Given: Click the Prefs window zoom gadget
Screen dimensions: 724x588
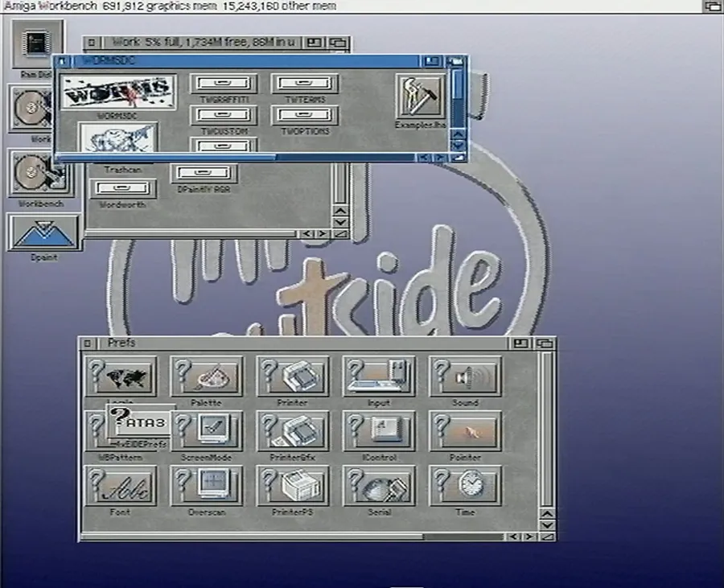Looking at the screenshot, I should pyautogui.click(x=520, y=343).
